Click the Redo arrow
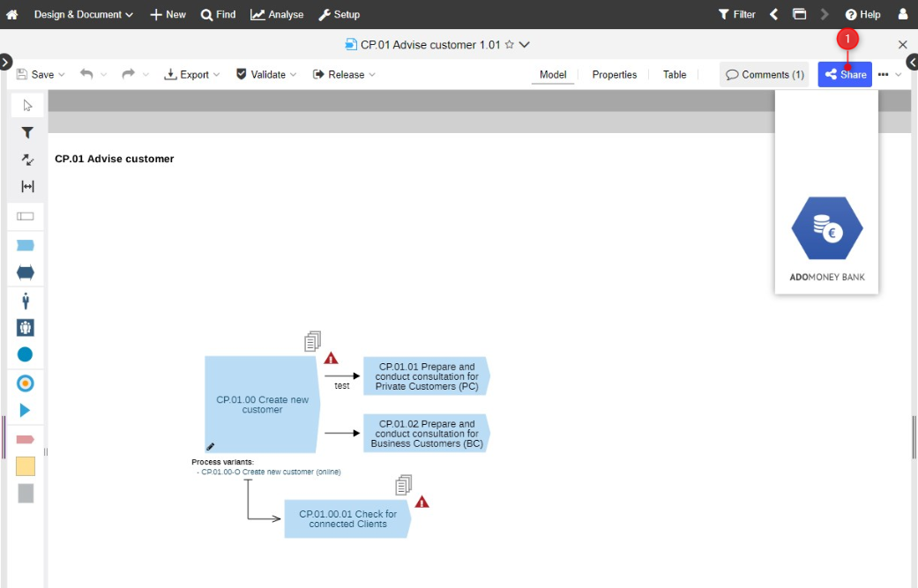Image resolution: width=918 pixels, height=588 pixels. 128,74
